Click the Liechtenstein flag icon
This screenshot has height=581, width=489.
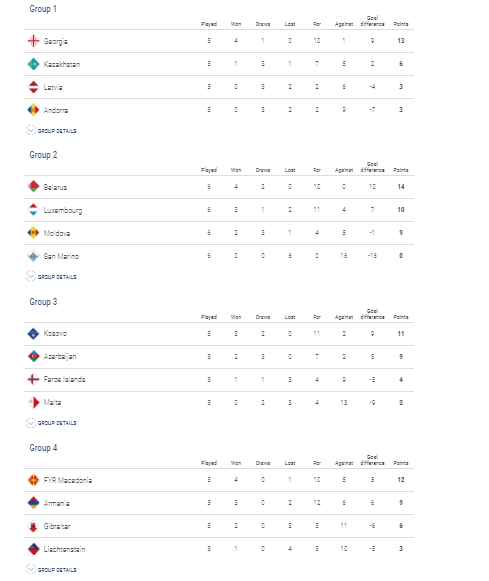(33, 549)
